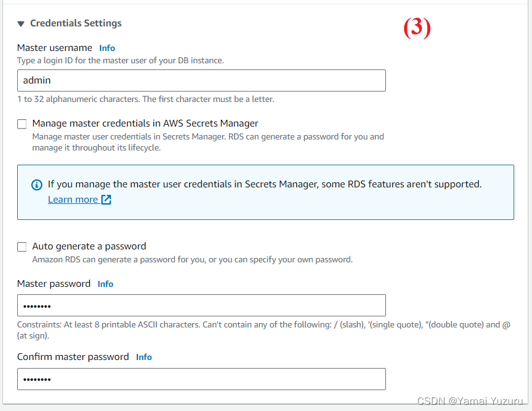The height and width of the screenshot is (411, 532).
Task: Click the Master username label text
Action: (x=55, y=48)
